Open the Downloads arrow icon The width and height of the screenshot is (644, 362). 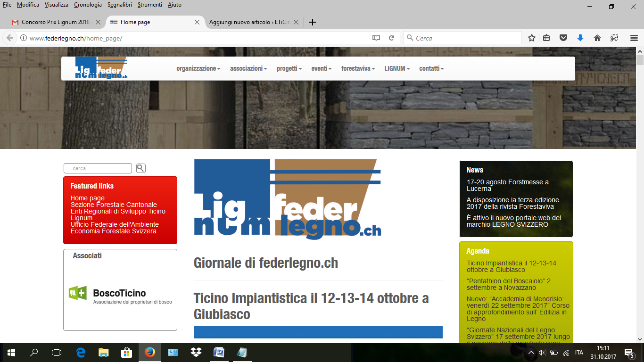[x=580, y=38]
